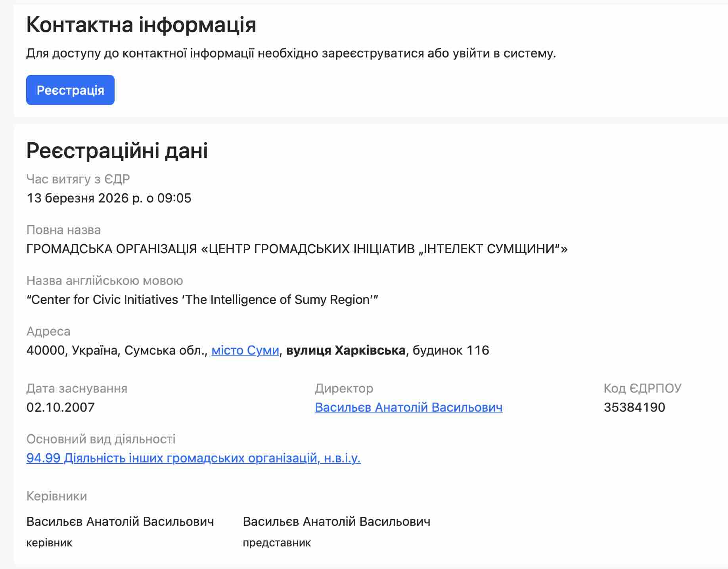Open the 94.99 Діяльність інших громадських організацій link
This screenshot has height=569, width=728.
point(193,458)
